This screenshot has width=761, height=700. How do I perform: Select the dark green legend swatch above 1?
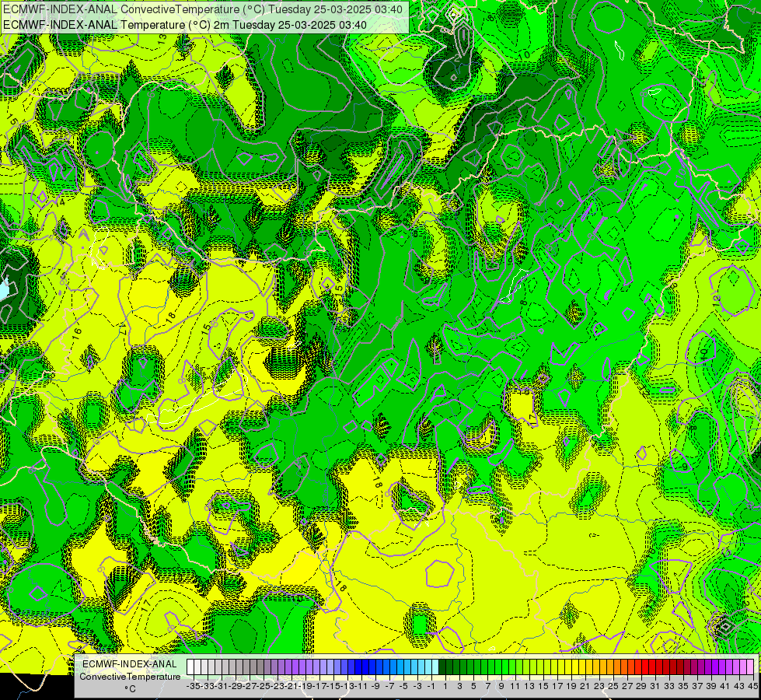coord(442,667)
